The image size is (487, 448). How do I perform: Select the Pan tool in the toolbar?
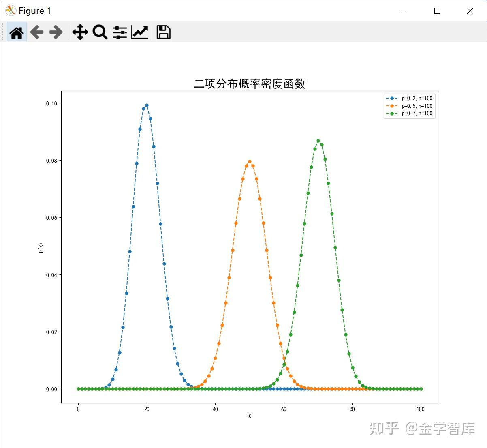pyautogui.click(x=80, y=32)
